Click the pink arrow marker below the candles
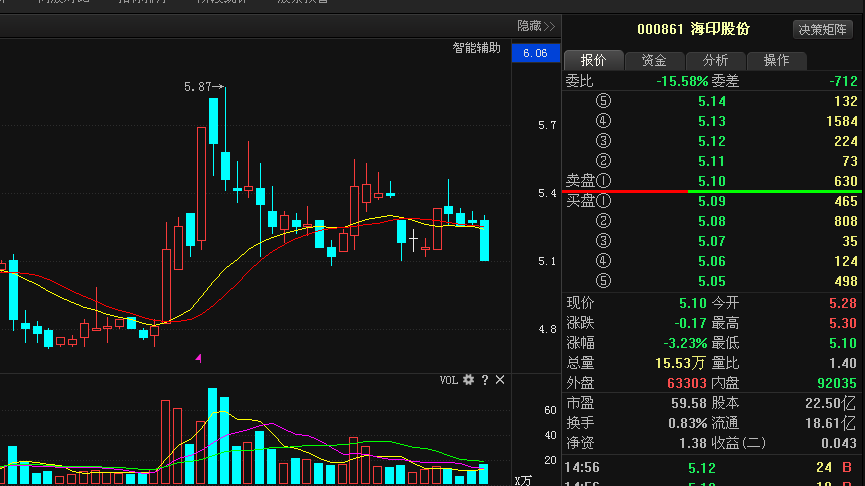The width and height of the screenshot is (865, 486). click(198, 357)
